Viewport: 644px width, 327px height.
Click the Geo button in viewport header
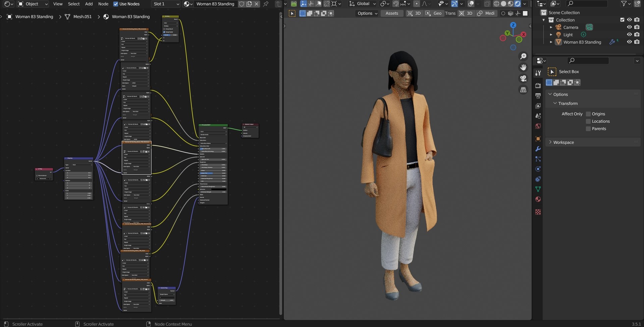[x=434, y=13]
